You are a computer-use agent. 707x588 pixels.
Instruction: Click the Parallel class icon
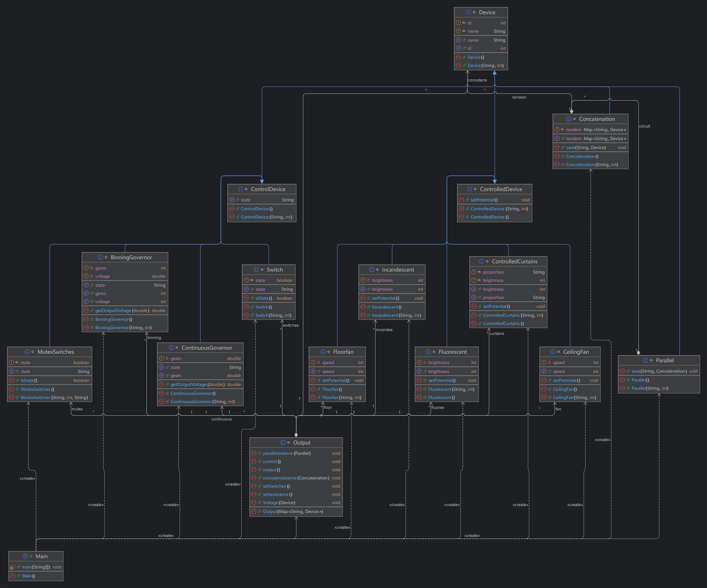click(x=645, y=360)
